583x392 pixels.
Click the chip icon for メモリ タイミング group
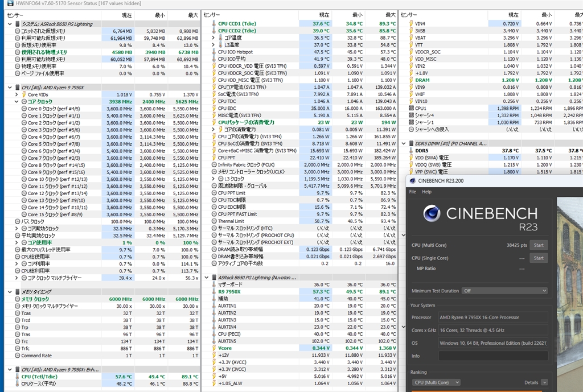[17, 291]
